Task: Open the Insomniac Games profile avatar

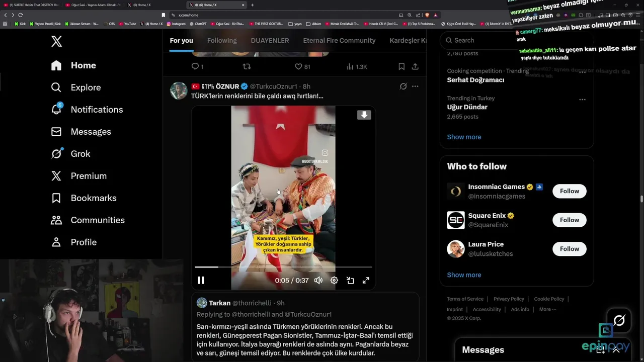Action: point(456,191)
